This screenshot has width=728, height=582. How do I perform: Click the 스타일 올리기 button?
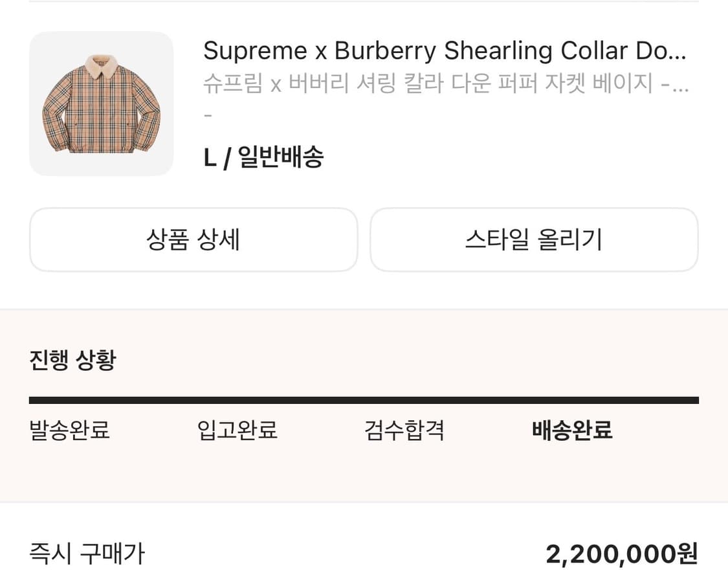534,240
